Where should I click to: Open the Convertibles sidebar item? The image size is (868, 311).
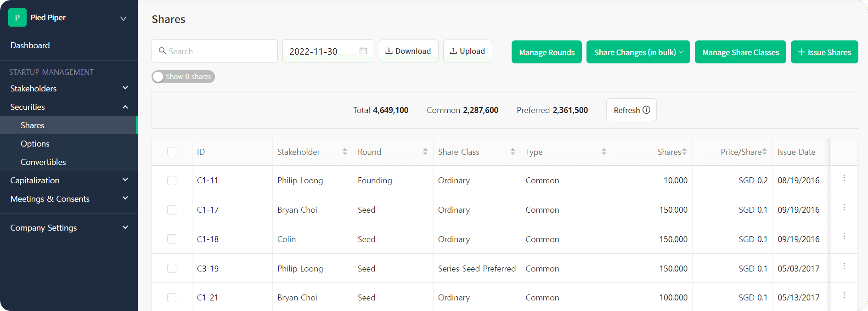point(69,162)
